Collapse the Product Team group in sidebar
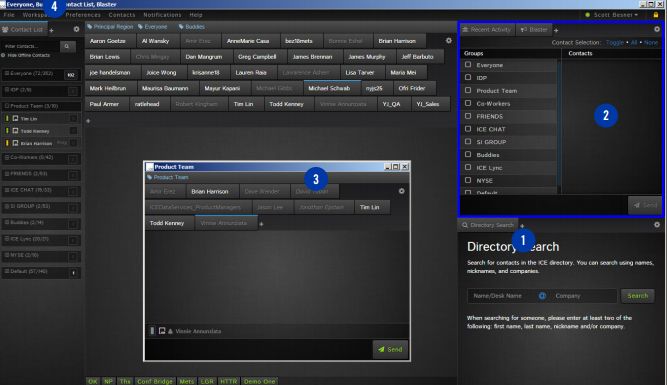 point(7,106)
